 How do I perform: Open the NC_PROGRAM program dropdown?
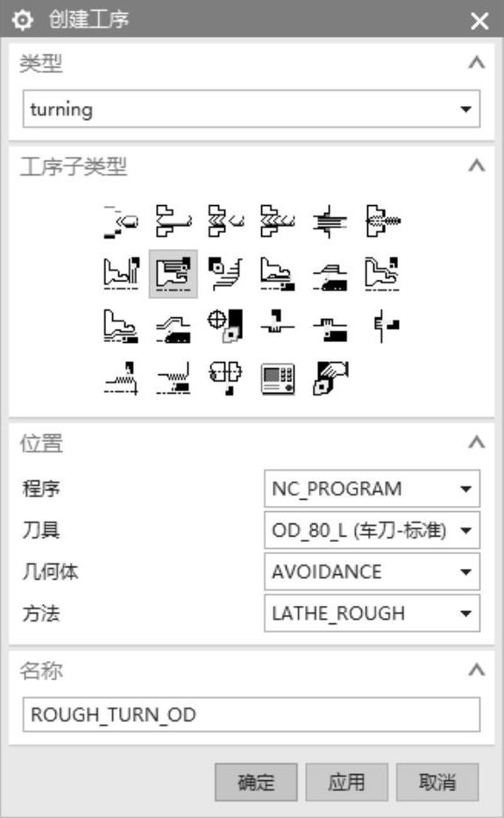point(372,489)
